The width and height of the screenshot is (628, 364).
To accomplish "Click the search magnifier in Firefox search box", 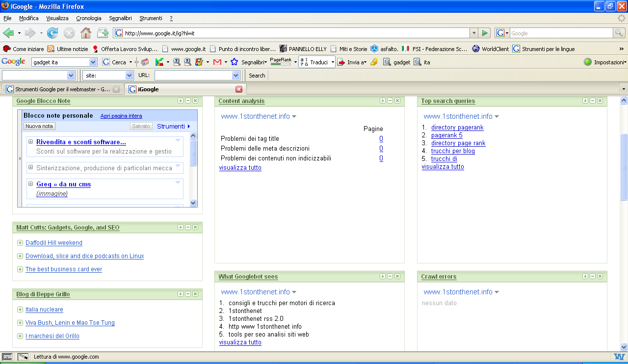I will [620, 33].
